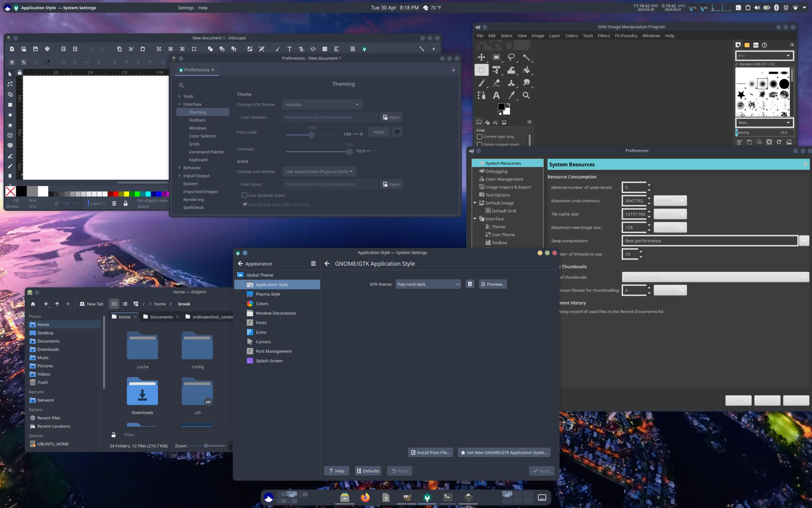Open the Change icon theme dropdown in Inkscape
812x508 pixels.
tap(319, 171)
